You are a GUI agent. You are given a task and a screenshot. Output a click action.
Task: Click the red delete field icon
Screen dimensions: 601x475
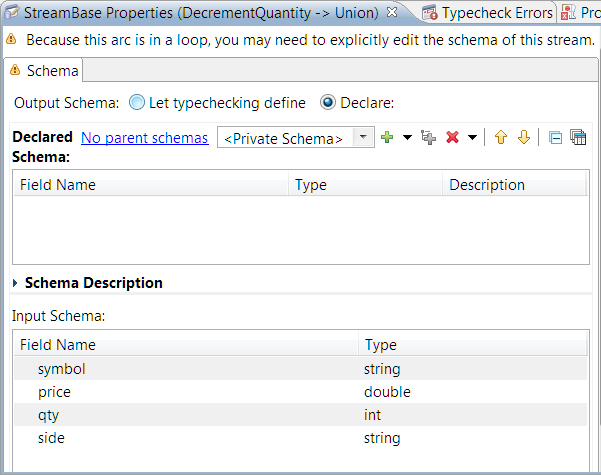(x=452, y=137)
